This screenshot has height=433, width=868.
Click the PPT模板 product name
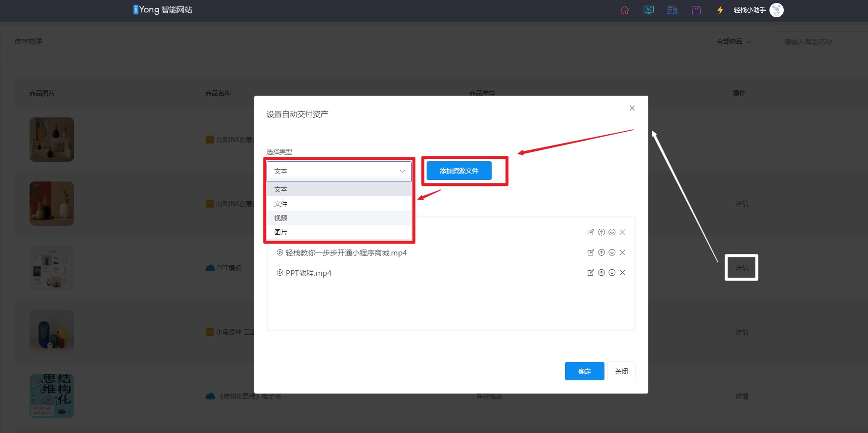pyautogui.click(x=229, y=268)
